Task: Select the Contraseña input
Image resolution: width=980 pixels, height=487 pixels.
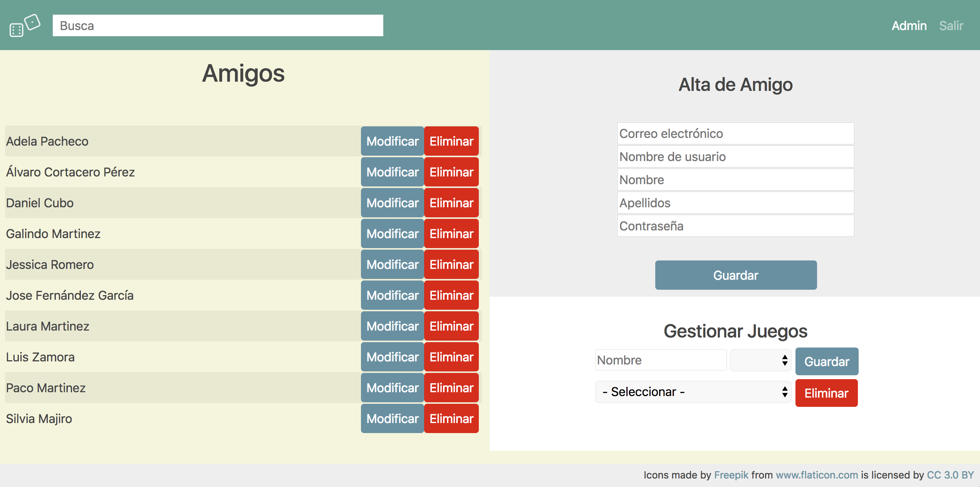Action: click(735, 226)
